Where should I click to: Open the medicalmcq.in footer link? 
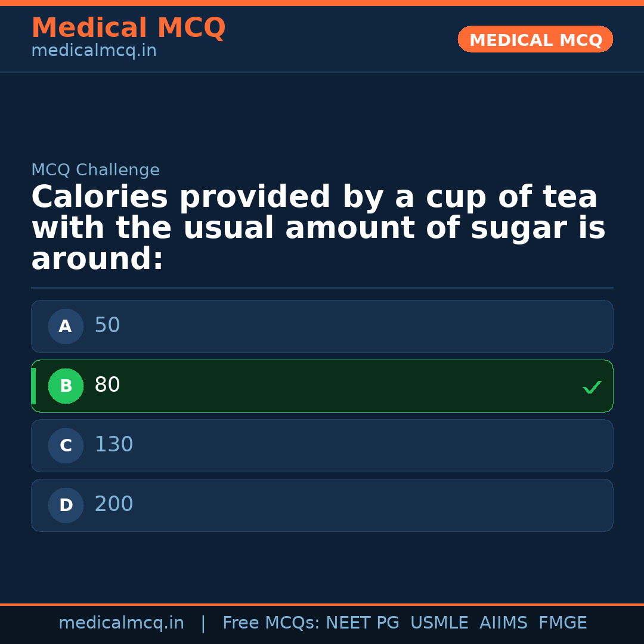tap(121, 623)
